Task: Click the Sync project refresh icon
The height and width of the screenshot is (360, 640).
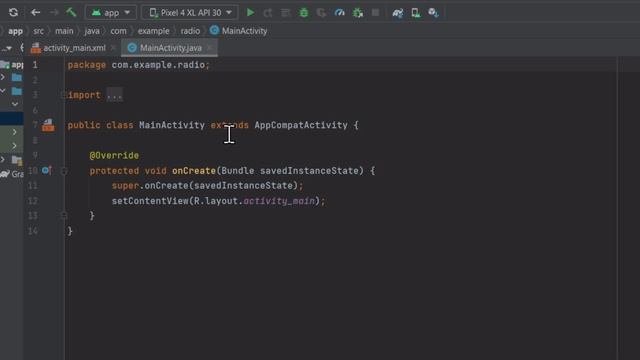Action: [x=13, y=12]
